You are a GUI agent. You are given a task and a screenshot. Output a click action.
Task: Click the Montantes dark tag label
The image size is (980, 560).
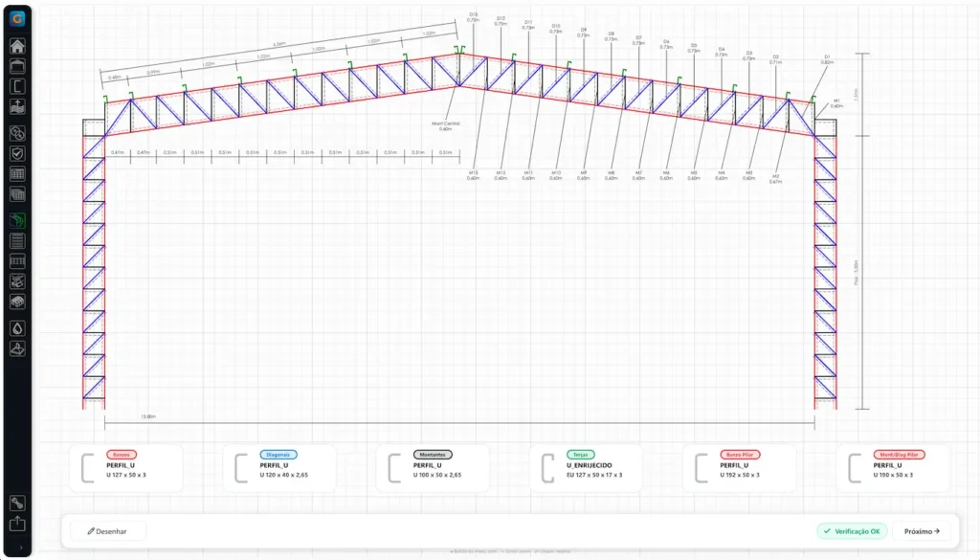(x=433, y=455)
